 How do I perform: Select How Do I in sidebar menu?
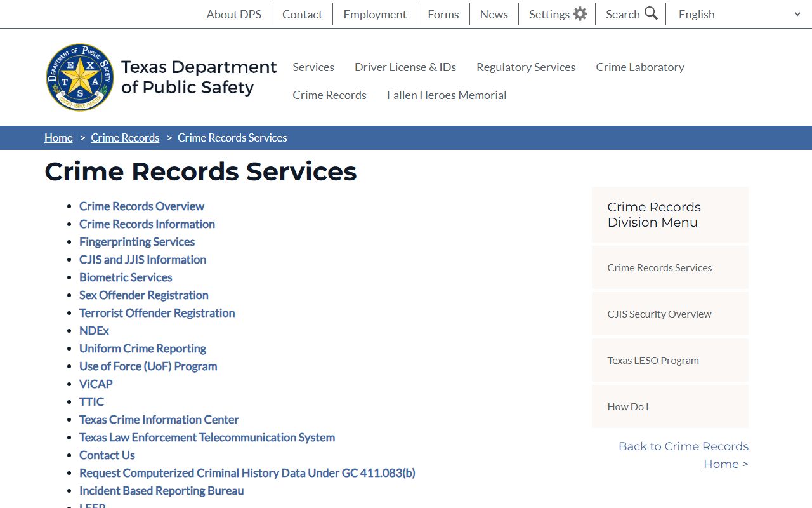[x=670, y=406]
